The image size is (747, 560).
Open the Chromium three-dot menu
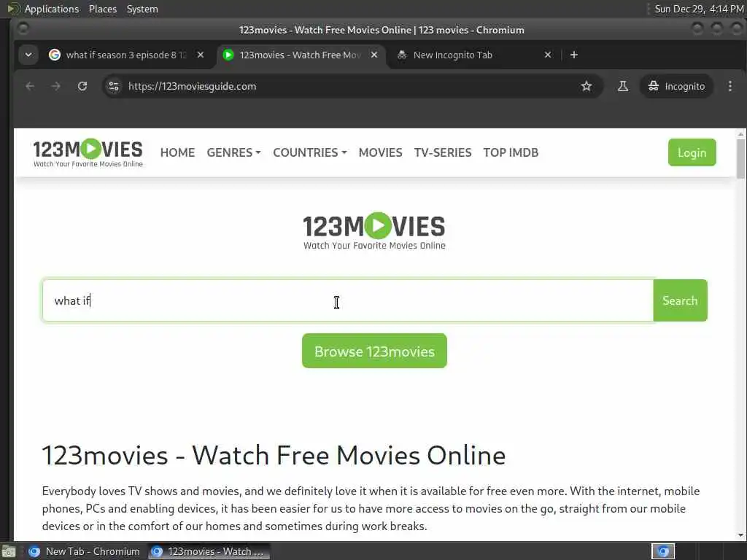point(729,86)
